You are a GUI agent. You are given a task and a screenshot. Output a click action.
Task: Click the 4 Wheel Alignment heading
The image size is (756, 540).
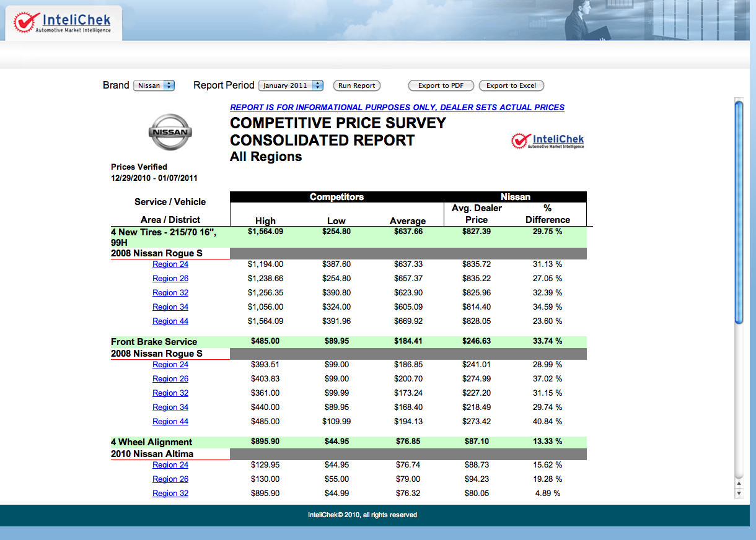coord(152,442)
